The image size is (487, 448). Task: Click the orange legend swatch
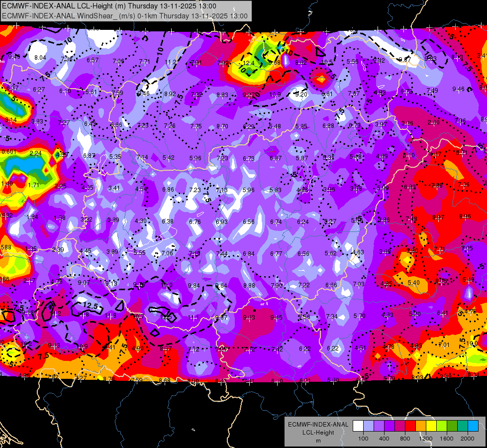421,426
